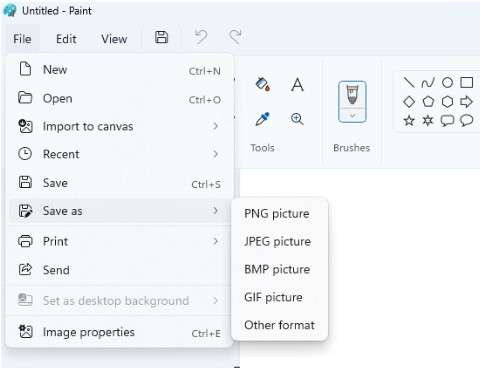
Task: Choose the Curve shape
Action: coord(428,82)
